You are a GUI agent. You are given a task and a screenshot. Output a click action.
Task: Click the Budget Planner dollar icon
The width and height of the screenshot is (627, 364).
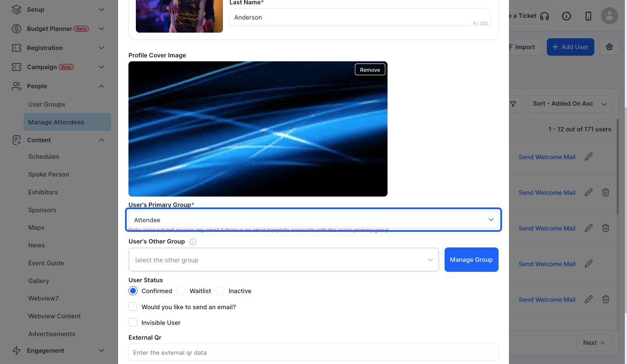(x=17, y=29)
